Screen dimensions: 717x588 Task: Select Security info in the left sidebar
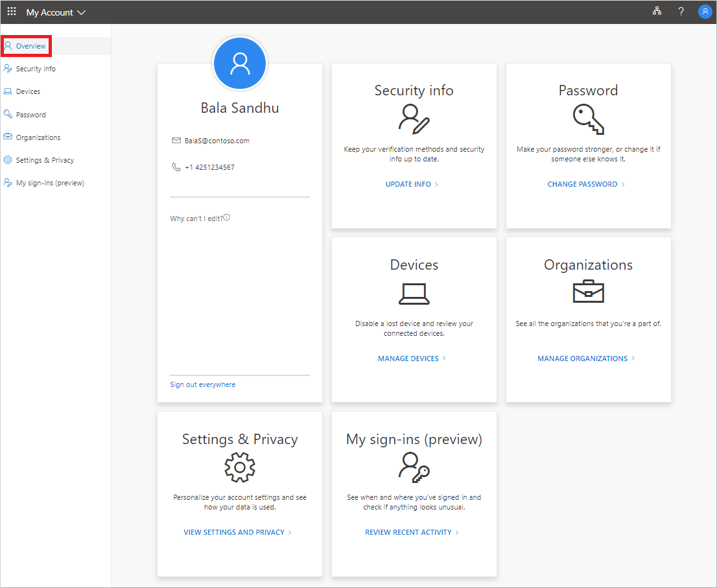tap(36, 69)
